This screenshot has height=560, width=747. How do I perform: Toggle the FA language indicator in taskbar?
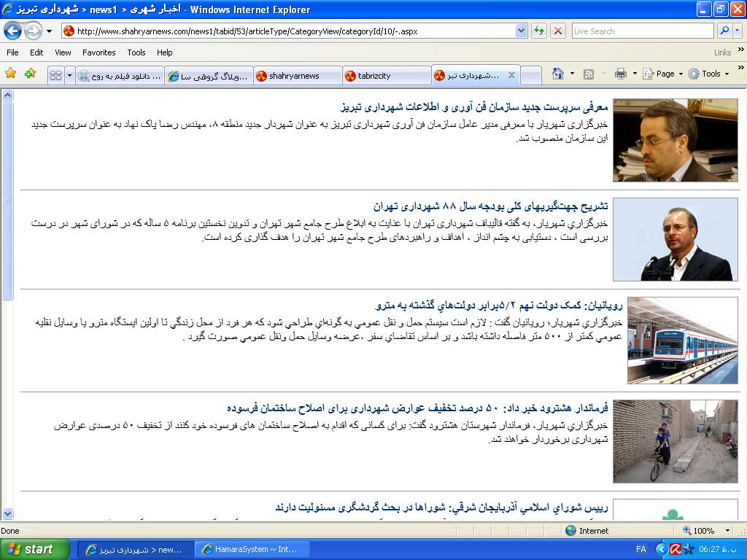[x=641, y=549]
